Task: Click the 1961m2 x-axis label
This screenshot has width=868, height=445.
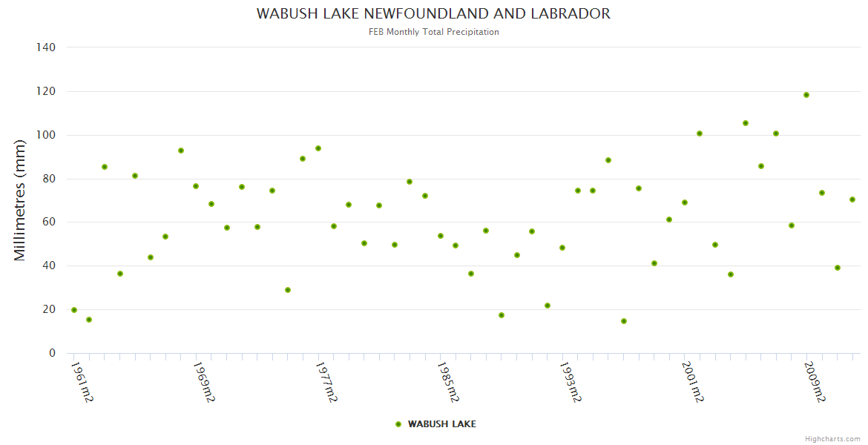Action: pyautogui.click(x=82, y=382)
